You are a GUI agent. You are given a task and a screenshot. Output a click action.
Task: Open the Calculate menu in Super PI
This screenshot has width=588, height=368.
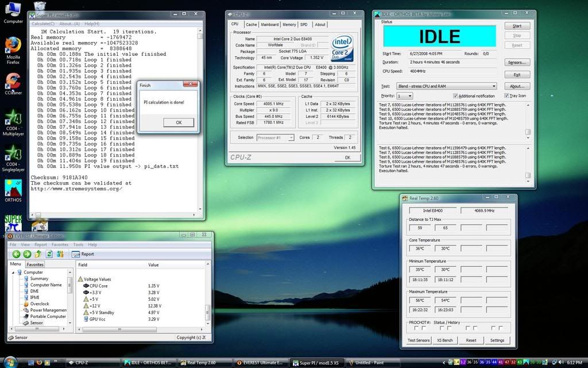(x=42, y=24)
